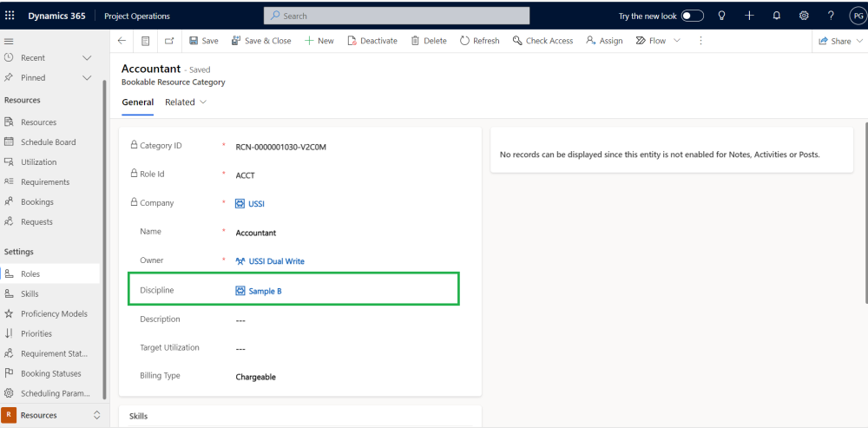868x428 pixels.
Task: Open the help question mark
Action: [831, 16]
